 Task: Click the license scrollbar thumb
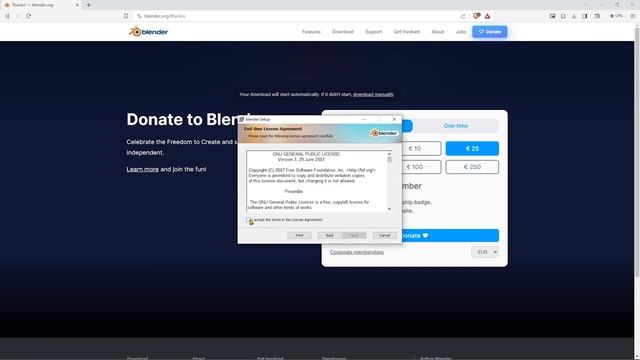(389, 160)
